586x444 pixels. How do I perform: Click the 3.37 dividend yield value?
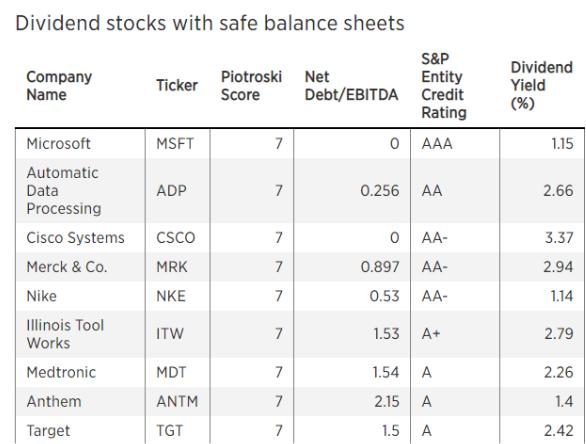coord(559,238)
